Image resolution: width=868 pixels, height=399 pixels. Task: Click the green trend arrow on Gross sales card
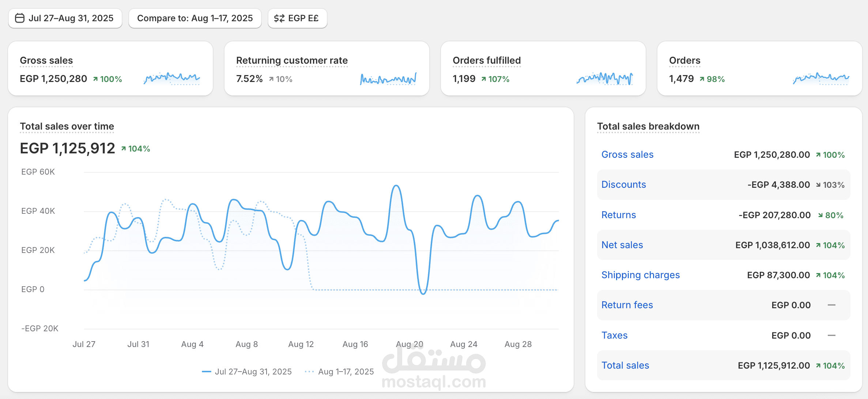[96, 78]
